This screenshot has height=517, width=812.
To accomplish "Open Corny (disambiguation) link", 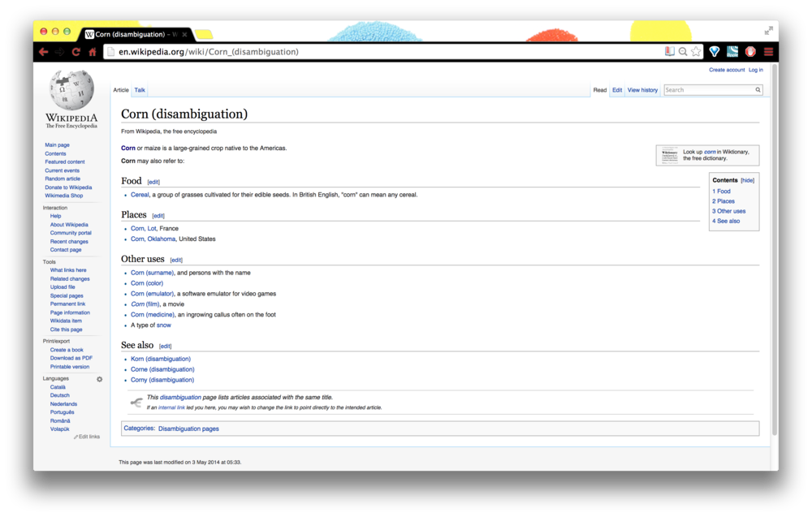I will [162, 380].
